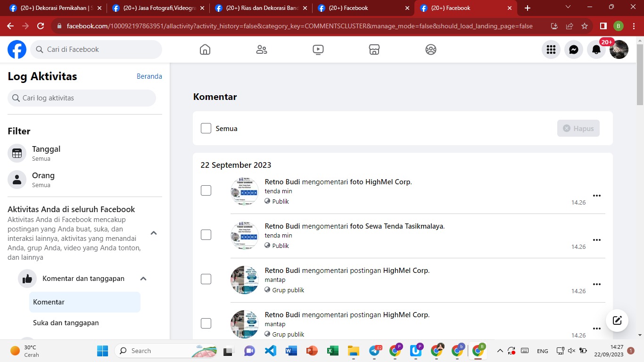644x362 pixels.
Task: Open the Facebook logo home link
Action: click(x=17, y=49)
